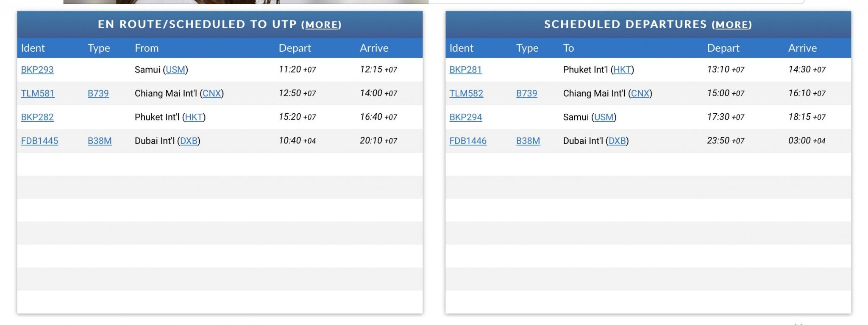Open CNX airport link in arrivals table
Image resolution: width=868 pixels, height=325 pixels.
click(x=211, y=93)
